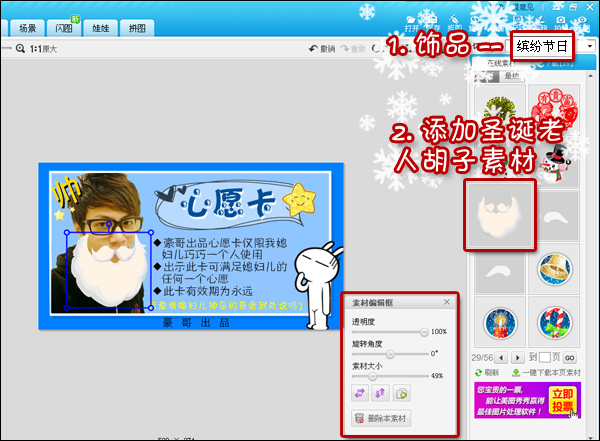The width and height of the screenshot is (600, 441).
Task: Click the 刷新 refresh link
Action: pyautogui.click(x=491, y=372)
